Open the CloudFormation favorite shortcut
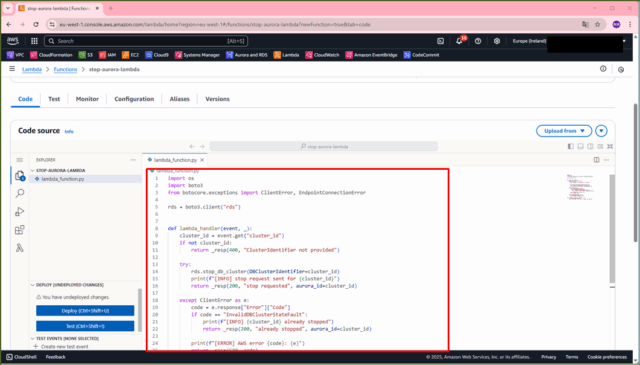The height and width of the screenshot is (365, 640). pos(51,55)
